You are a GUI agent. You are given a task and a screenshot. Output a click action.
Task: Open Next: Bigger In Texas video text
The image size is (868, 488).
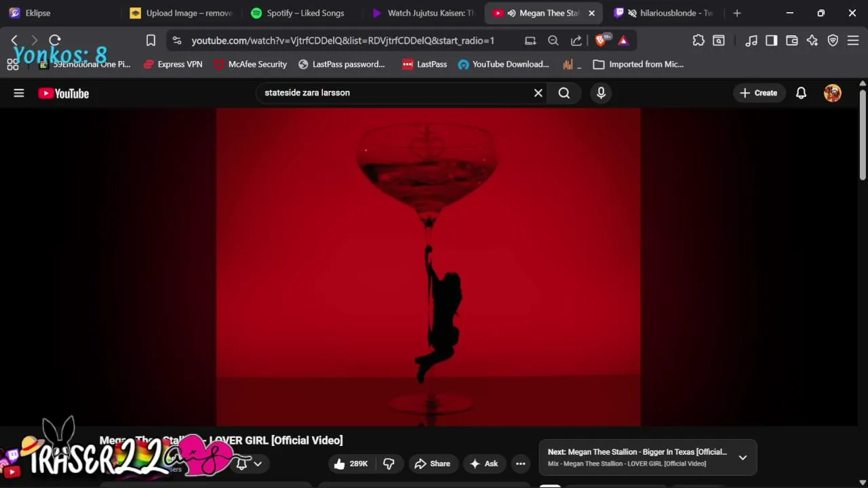(637, 452)
